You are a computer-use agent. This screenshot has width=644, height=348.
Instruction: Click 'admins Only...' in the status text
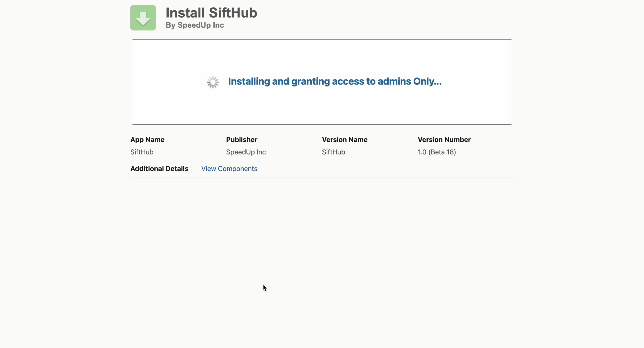(409, 81)
